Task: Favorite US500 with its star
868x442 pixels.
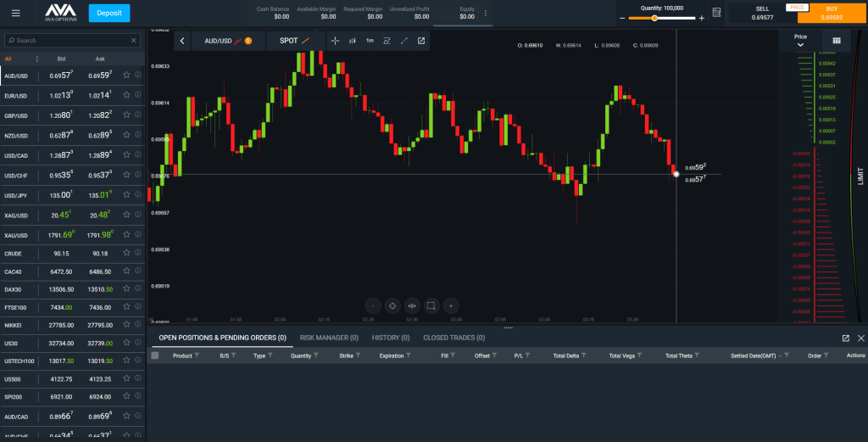Action: pos(126,378)
